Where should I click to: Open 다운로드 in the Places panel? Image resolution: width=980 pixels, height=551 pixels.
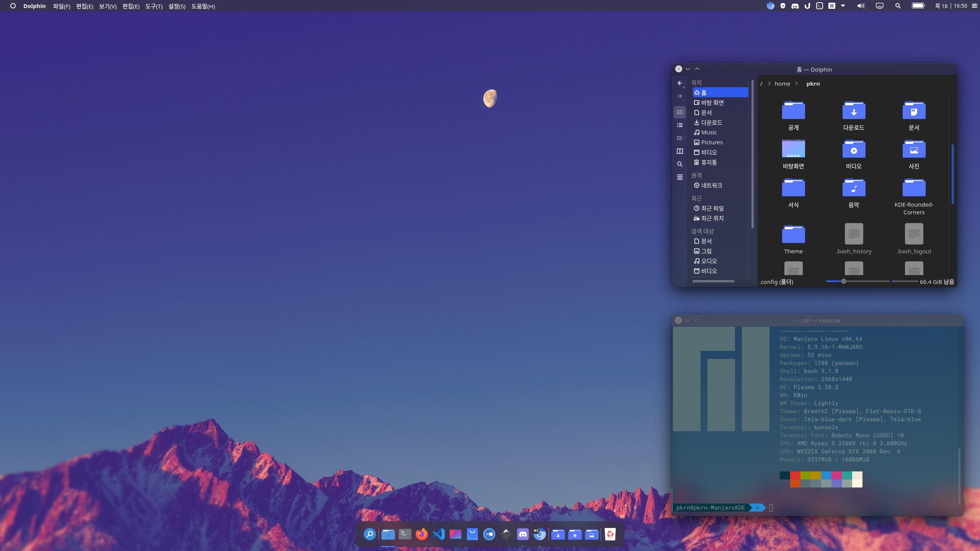click(x=720, y=122)
